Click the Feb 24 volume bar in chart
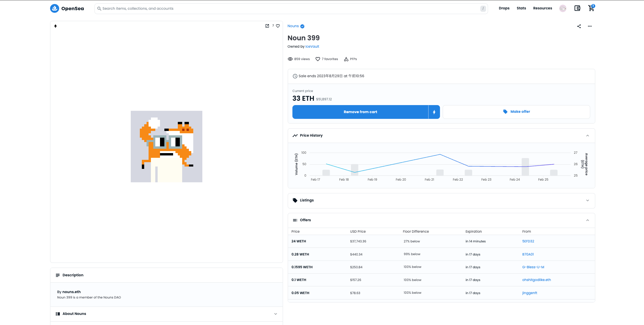This screenshot has width=644, height=325. click(525, 167)
